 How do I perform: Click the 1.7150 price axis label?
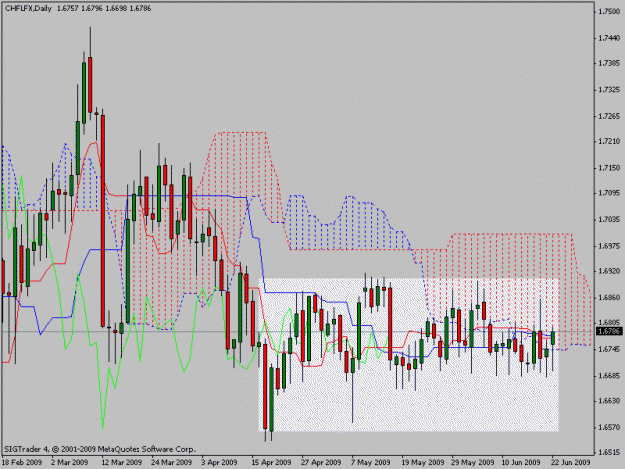point(609,168)
